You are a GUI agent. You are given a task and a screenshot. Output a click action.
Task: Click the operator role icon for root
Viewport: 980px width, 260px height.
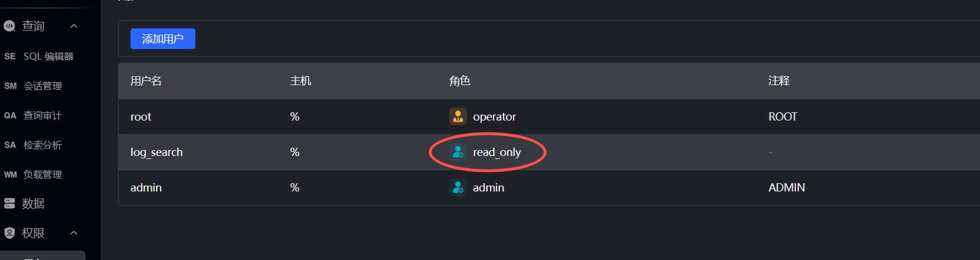(458, 116)
